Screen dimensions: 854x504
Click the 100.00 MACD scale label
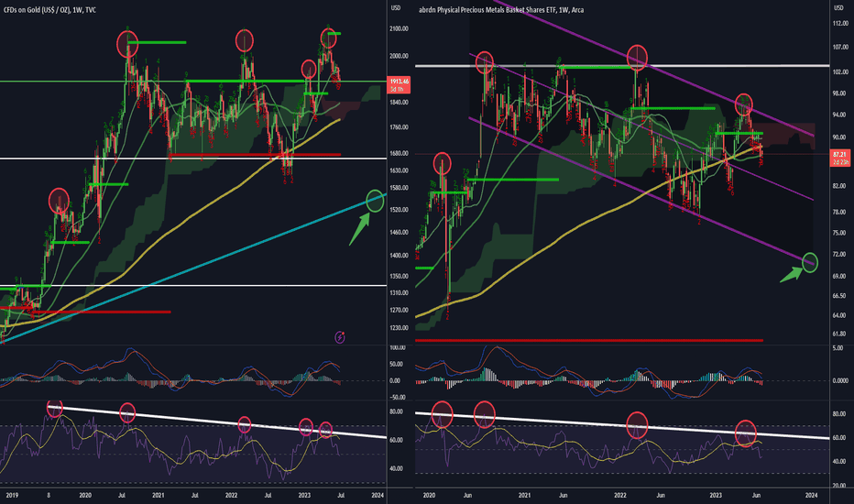tap(397, 347)
